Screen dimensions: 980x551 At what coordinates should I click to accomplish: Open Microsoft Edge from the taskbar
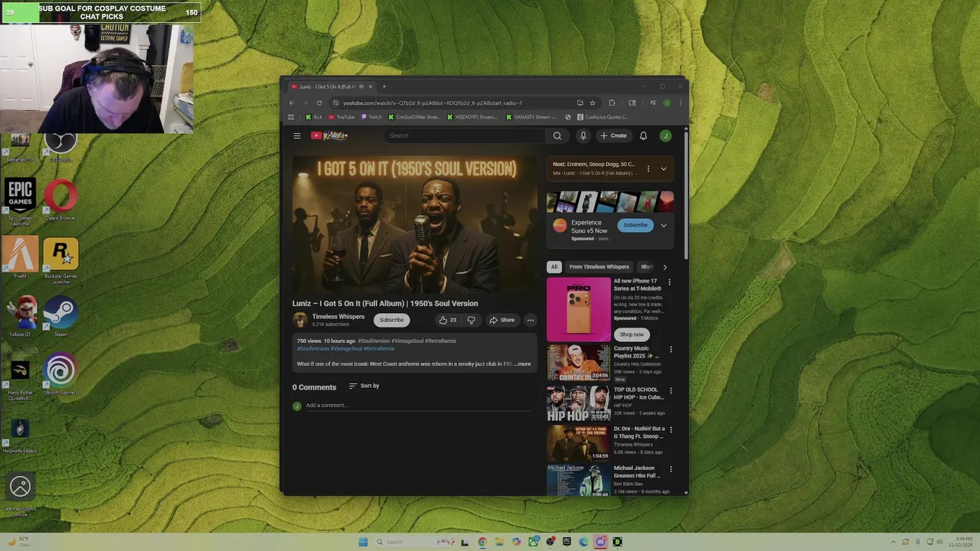pyautogui.click(x=583, y=542)
